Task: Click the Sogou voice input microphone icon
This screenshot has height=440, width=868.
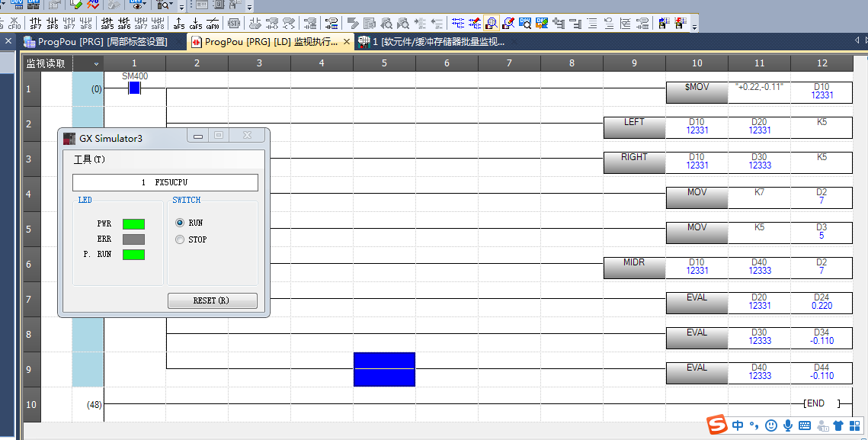Action: tap(788, 425)
